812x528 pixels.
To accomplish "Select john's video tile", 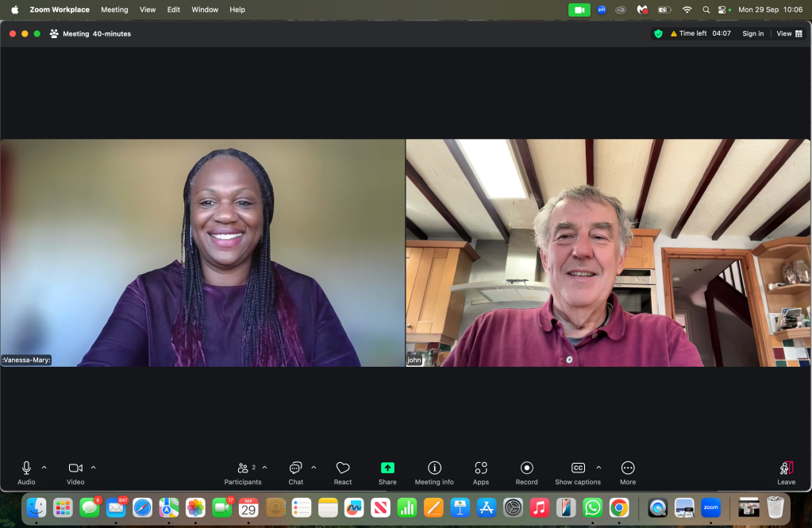I will pos(608,252).
